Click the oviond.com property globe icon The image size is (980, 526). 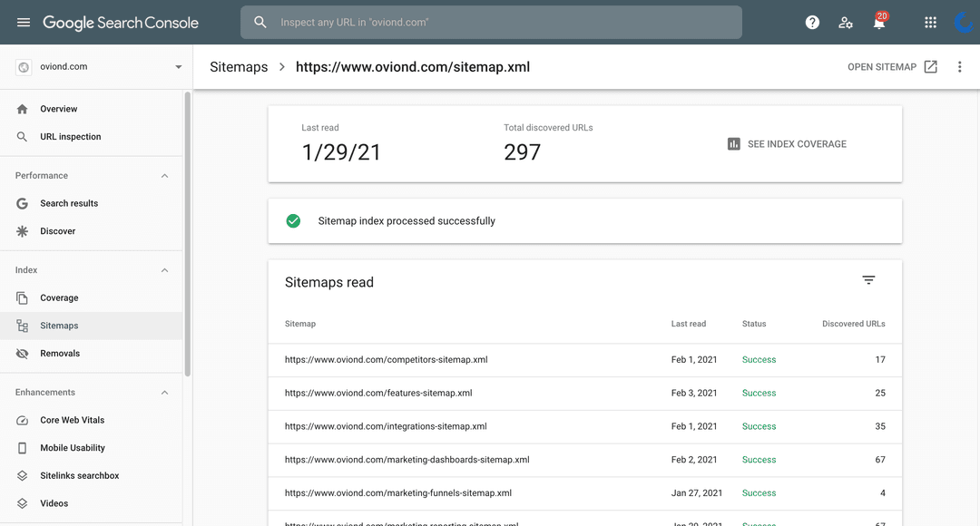24,67
